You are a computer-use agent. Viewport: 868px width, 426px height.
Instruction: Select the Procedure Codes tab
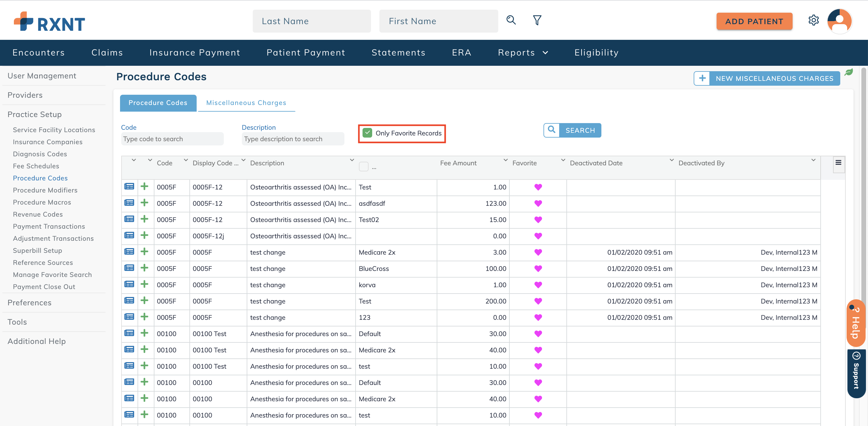pos(158,103)
